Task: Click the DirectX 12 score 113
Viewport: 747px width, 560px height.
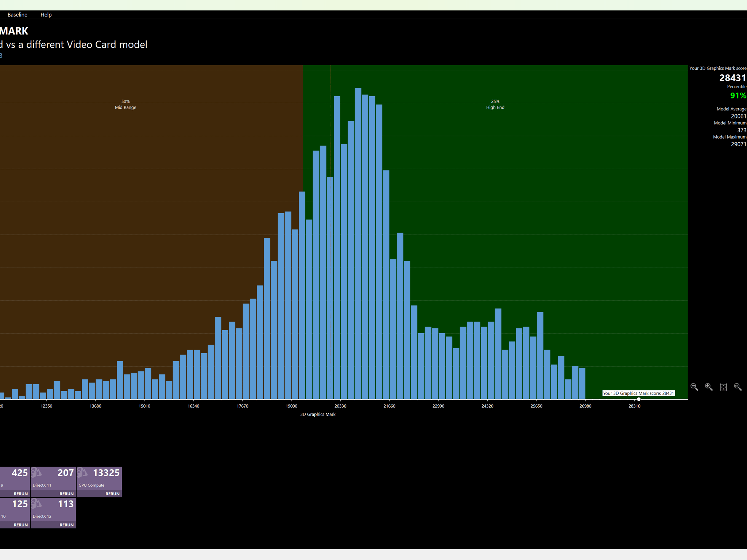Action: (x=66, y=504)
